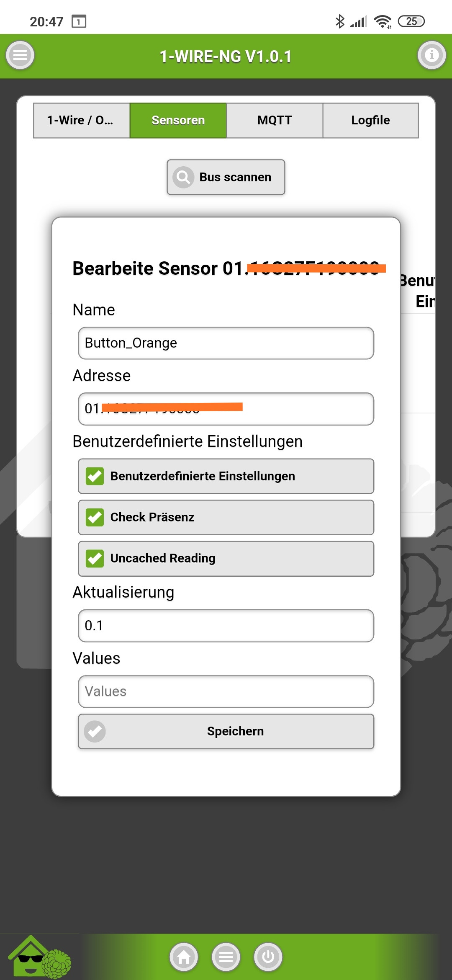Go to the Sensoren tab

(178, 120)
